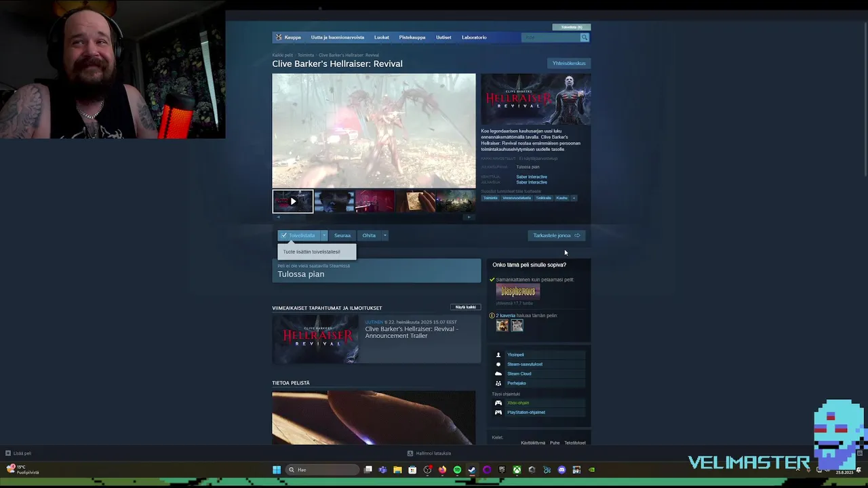This screenshot has width=868, height=488.
Task: Click the plus icon to add a tag
Action: tap(574, 198)
